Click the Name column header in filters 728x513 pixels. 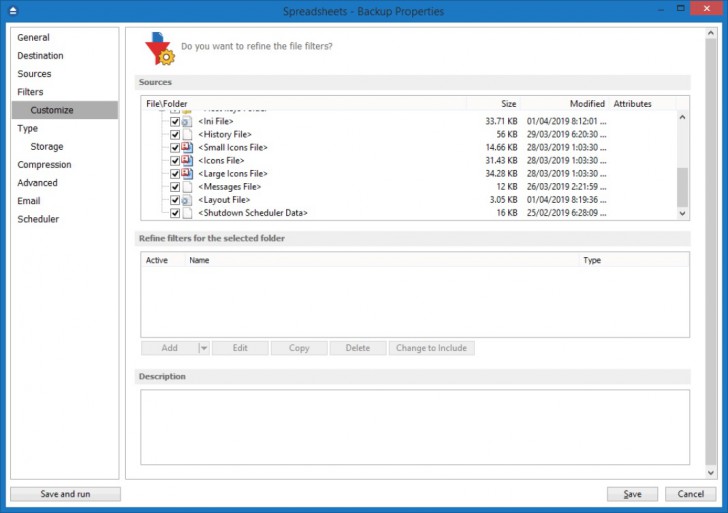coord(382,260)
